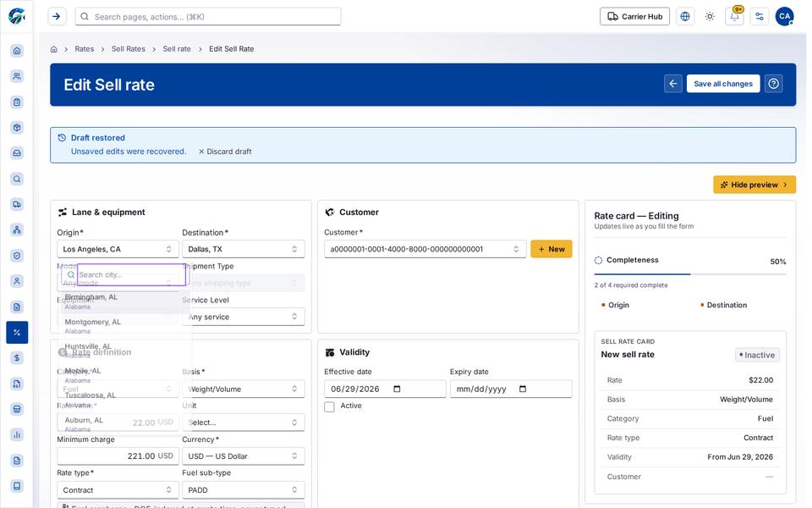Screen dimensions: 812x508
Task: Open the shield check icon in sidebar
Action: (17, 256)
